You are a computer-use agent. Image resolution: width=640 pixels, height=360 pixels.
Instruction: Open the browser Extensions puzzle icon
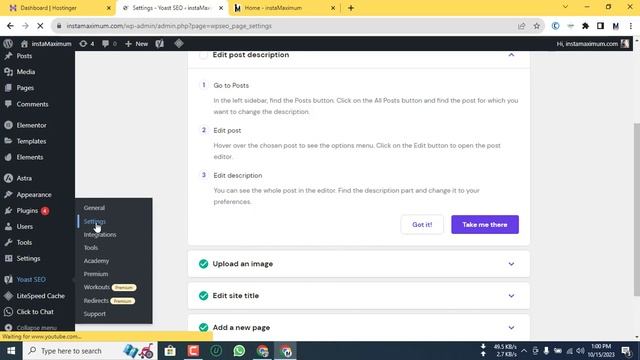click(x=585, y=26)
